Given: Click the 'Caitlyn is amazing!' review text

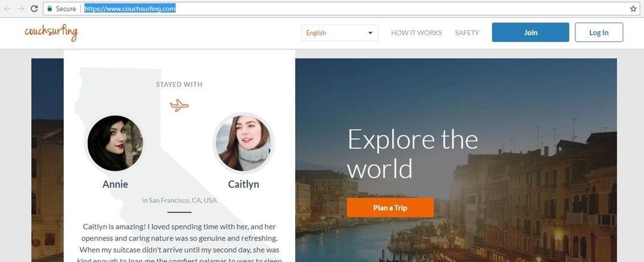Looking at the screenshot, I should pos(179,243).
